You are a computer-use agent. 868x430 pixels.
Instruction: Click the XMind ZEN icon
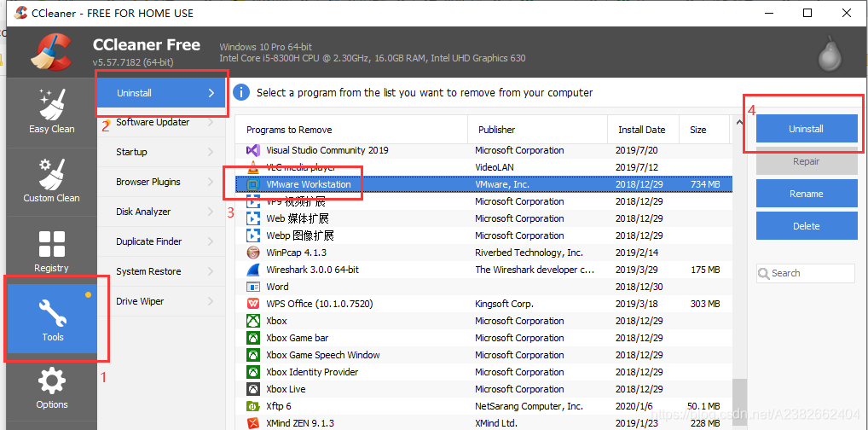(x=252, y=423)
